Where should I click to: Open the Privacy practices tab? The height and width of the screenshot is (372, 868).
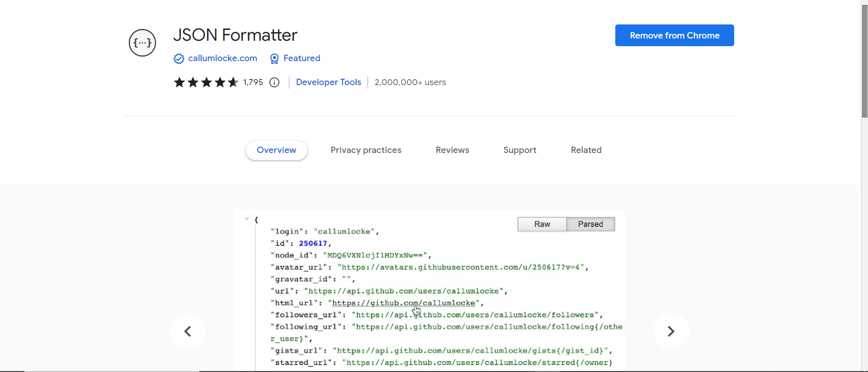coord(366,150)
